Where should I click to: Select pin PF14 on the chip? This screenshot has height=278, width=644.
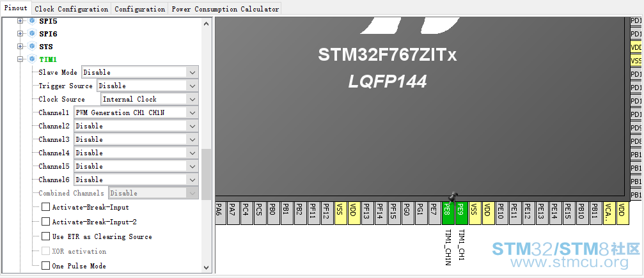[381, 213]
